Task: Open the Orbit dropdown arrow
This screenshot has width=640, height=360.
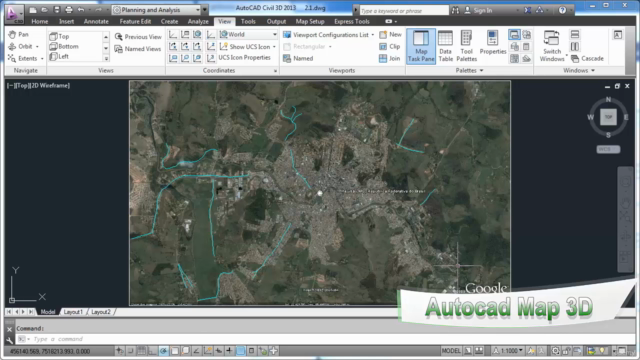Action: [x=37, y=47]
